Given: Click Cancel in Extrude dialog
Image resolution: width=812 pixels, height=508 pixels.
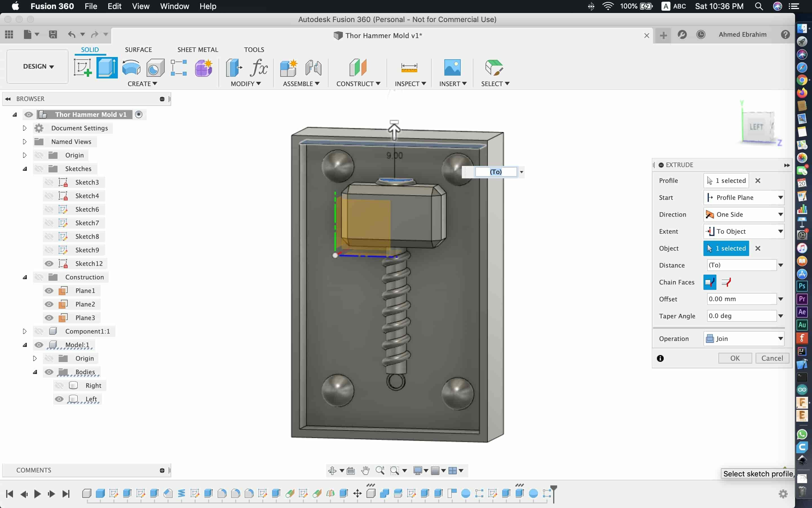Looking at the screenshot, I should coord(772,358).
